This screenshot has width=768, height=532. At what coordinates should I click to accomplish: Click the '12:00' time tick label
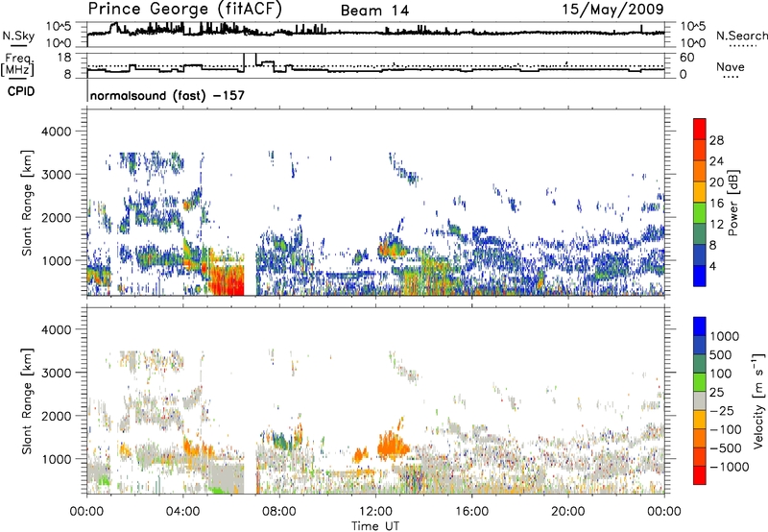(375, 512)
